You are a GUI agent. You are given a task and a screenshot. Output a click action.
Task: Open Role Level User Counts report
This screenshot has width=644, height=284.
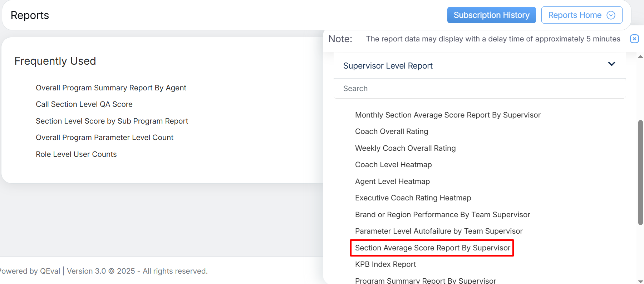coord(76,154)
